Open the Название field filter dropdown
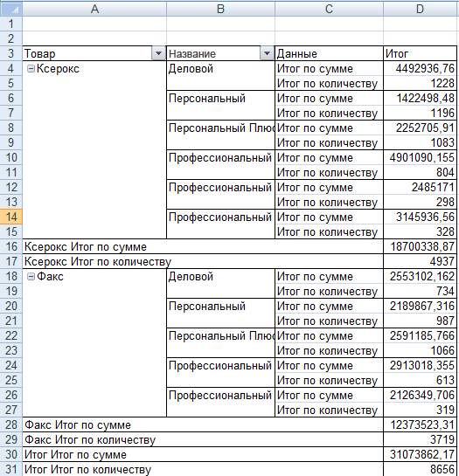459x476 pixels. [x=267, y=53]
